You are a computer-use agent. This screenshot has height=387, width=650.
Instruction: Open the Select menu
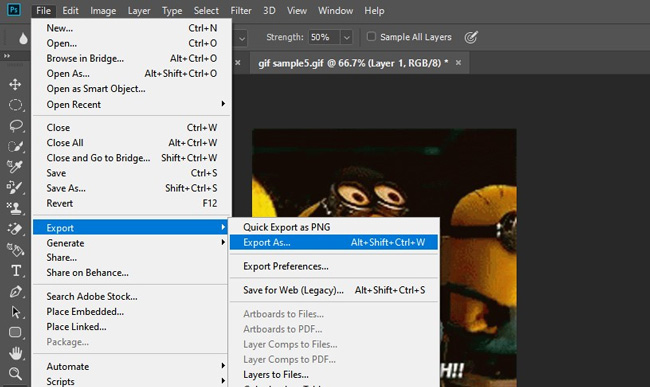[206, 11]
